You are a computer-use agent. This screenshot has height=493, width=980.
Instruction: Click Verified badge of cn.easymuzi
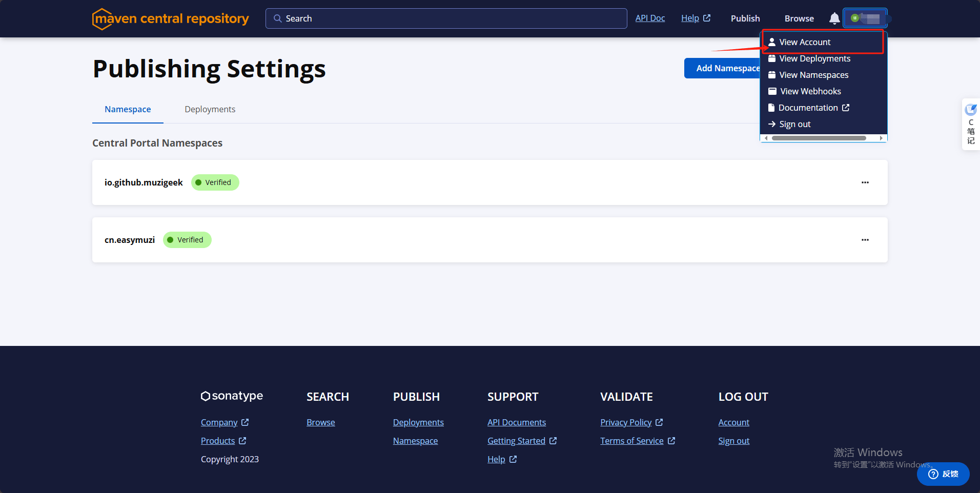pyautogui.click(x=187, y=240)
